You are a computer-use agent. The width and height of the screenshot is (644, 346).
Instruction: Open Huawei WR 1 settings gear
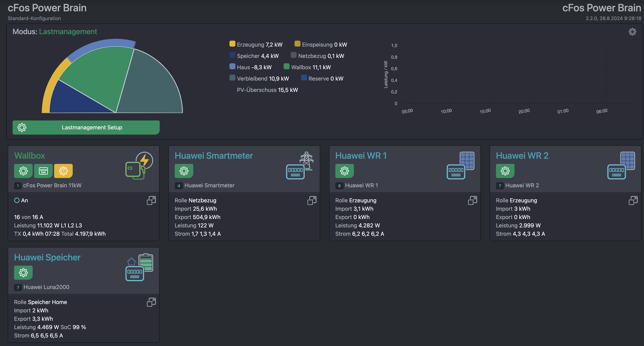[344, 171]
